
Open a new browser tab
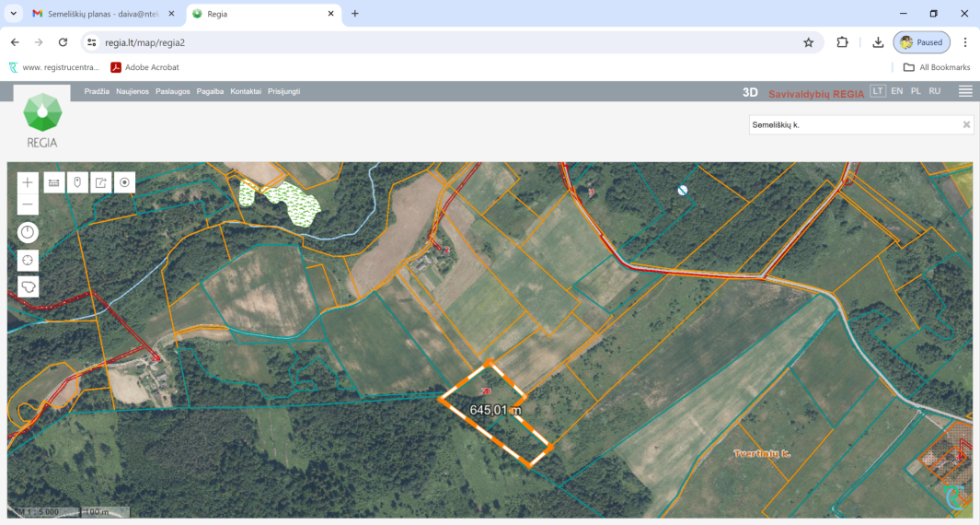(x=355, y=14)
